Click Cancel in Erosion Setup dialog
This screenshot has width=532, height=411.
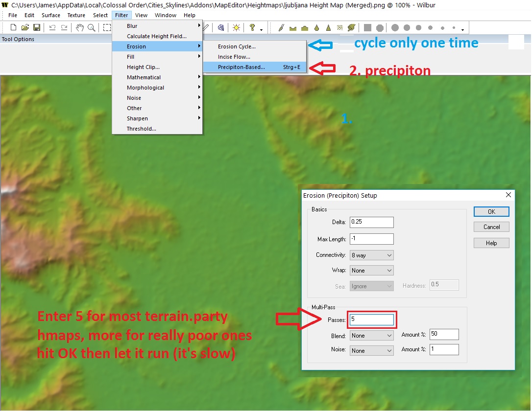tap(491, 227)
